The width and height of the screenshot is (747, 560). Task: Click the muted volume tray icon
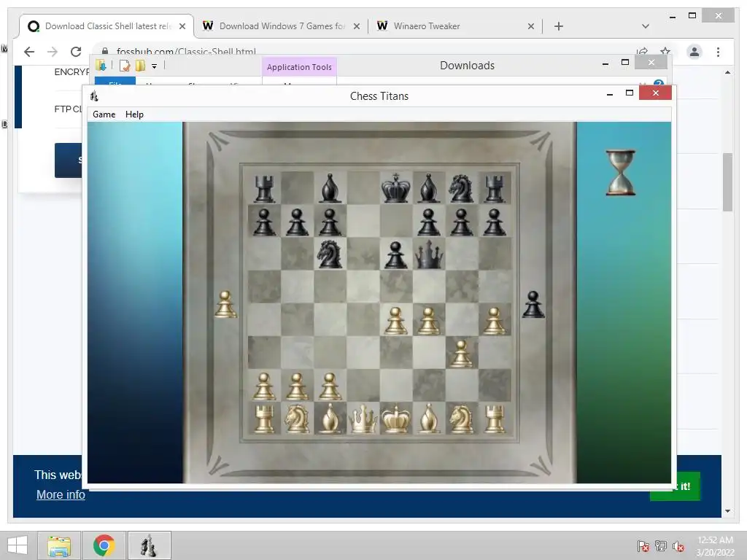(x=678, y=546)
